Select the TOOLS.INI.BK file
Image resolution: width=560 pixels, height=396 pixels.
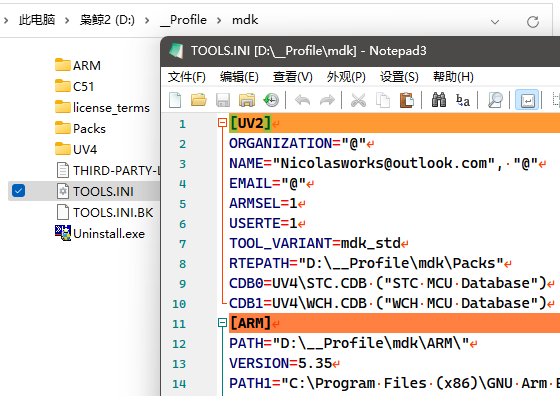[105, 212]
